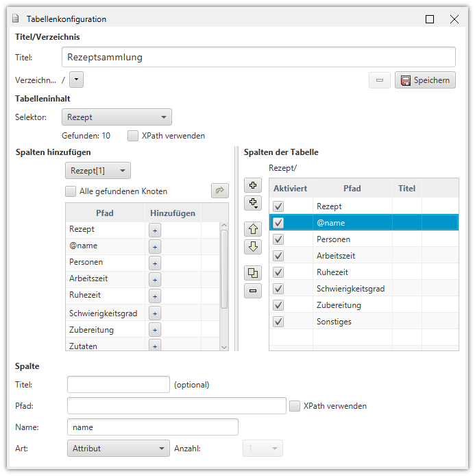475x476 pixels.
Task: Move selected column up with arrow icon
Action: tap(253, 230)
